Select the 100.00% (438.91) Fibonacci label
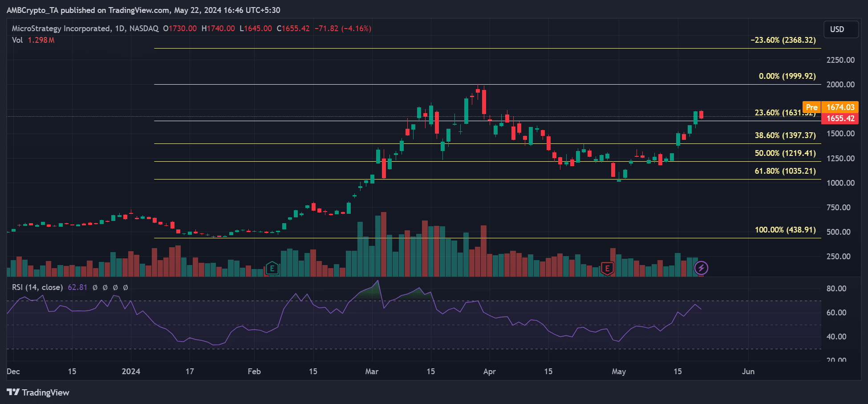This screenshot has height=404, width=868. [x=785, y=230]
